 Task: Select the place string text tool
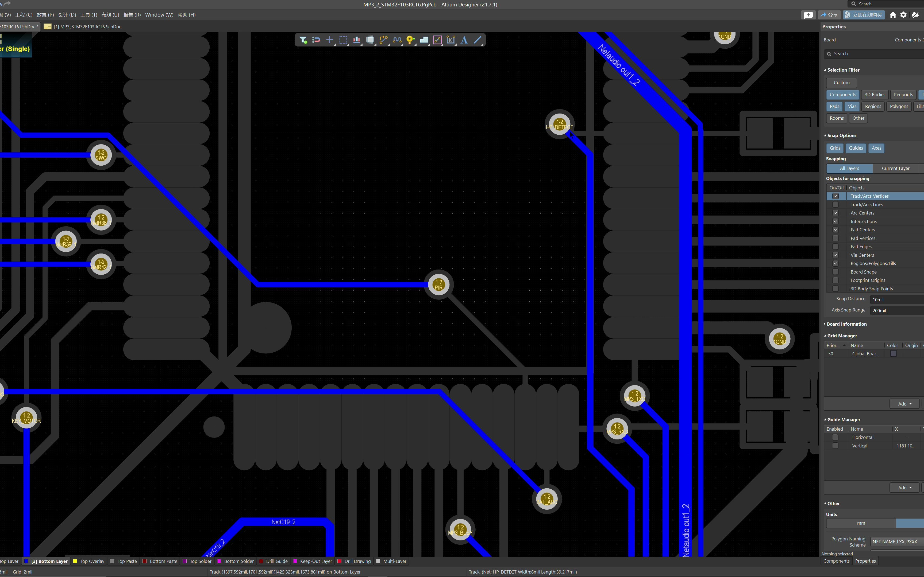point(464,40)
